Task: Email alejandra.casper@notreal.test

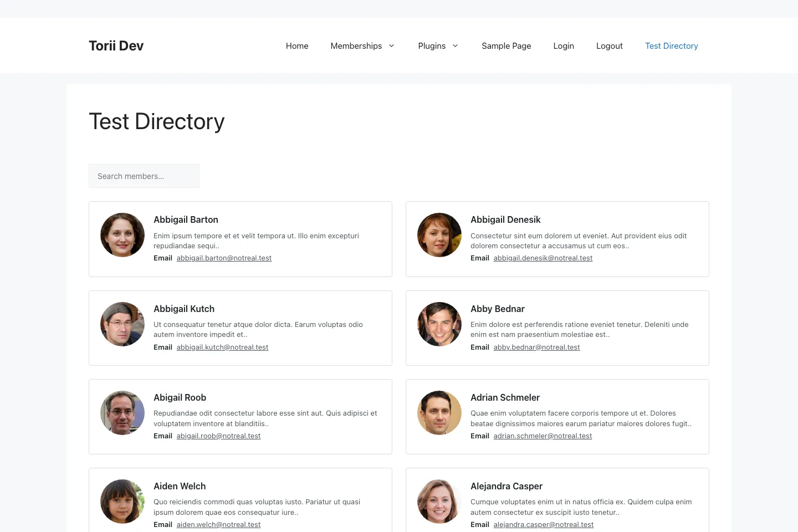Action: (544, 525)
